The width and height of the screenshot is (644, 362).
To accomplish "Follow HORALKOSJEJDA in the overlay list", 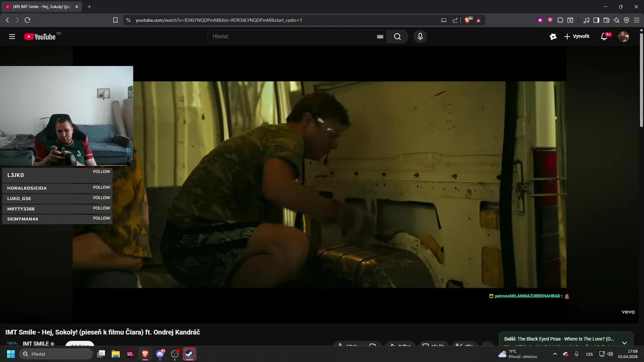I will tap(101, 187).
